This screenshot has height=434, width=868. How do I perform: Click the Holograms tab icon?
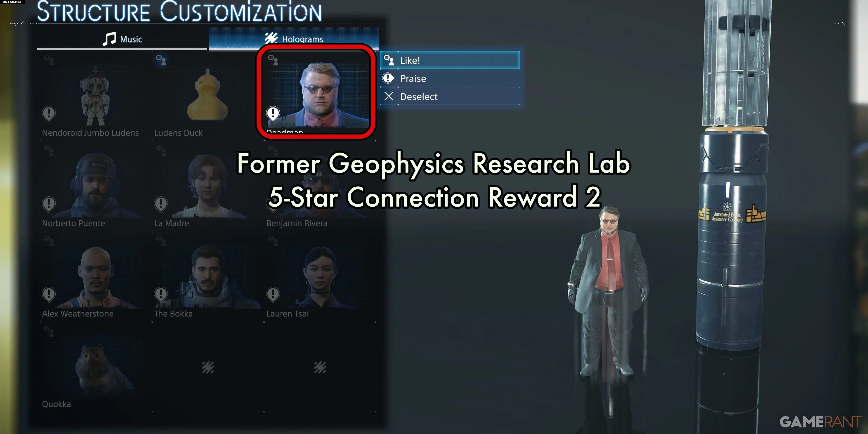pyautogui.click(x=271, y=38)
